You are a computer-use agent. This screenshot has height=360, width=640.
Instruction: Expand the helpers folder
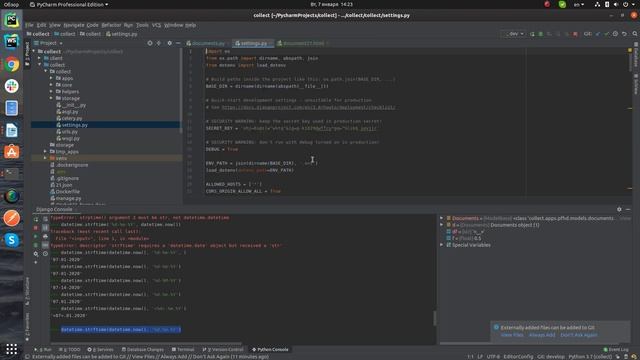51,91
